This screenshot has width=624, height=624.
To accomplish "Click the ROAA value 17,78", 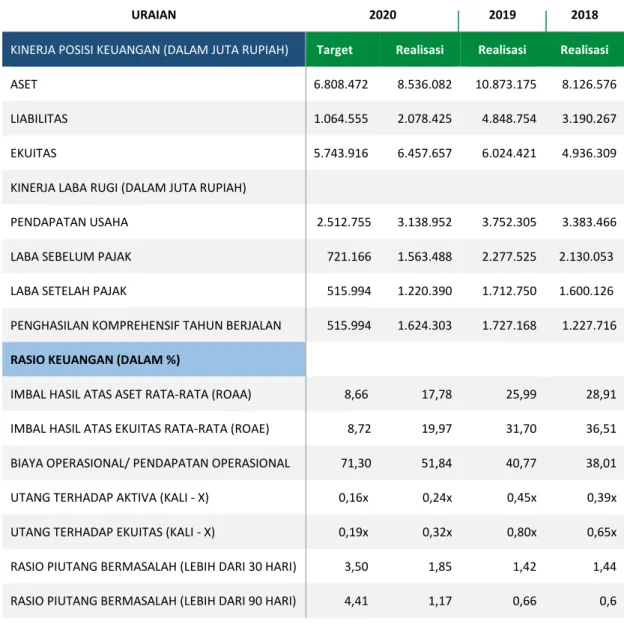I will (x=437, y=394).
